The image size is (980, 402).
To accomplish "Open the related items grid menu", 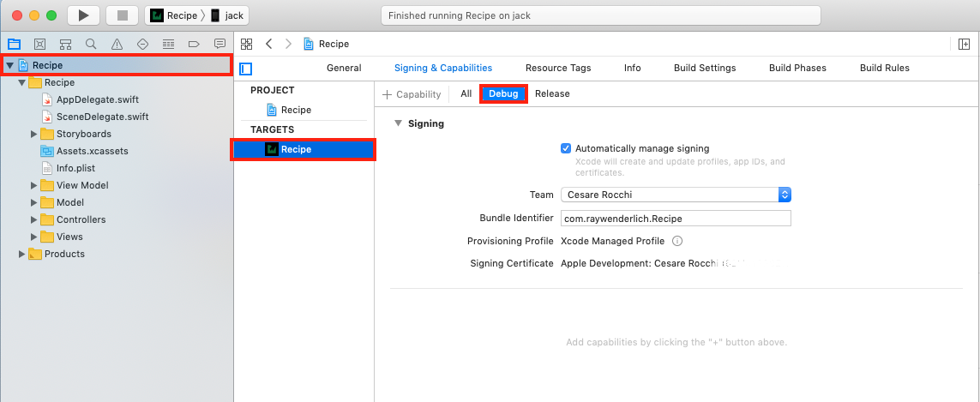I will click(246, 44).
